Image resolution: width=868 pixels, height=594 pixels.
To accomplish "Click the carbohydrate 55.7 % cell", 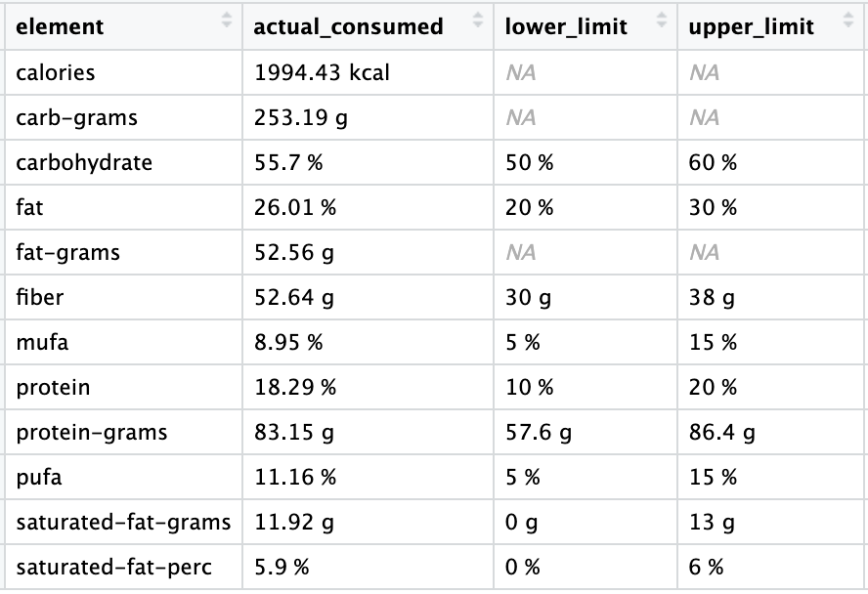I will click(287, 162).
